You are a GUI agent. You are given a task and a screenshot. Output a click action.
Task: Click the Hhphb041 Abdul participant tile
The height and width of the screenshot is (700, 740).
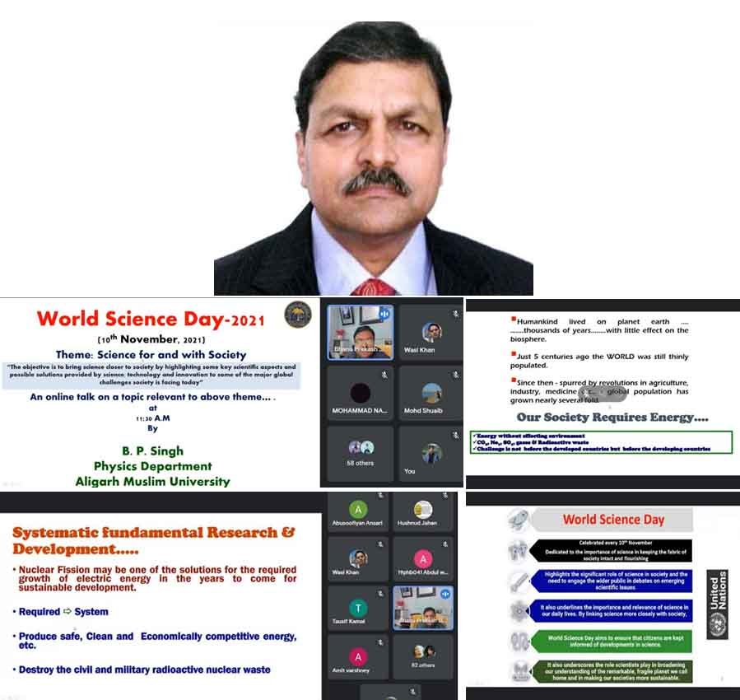click(x=424, y=560)
